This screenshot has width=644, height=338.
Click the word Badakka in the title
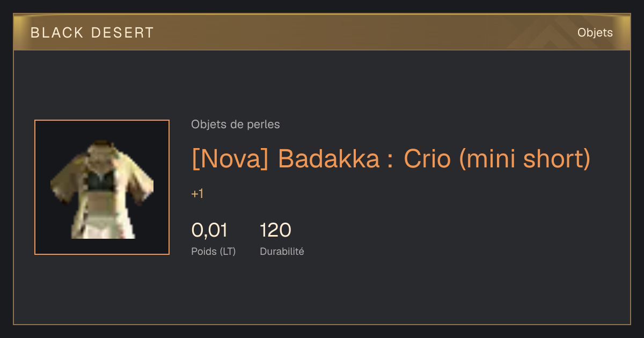[329, 159]
